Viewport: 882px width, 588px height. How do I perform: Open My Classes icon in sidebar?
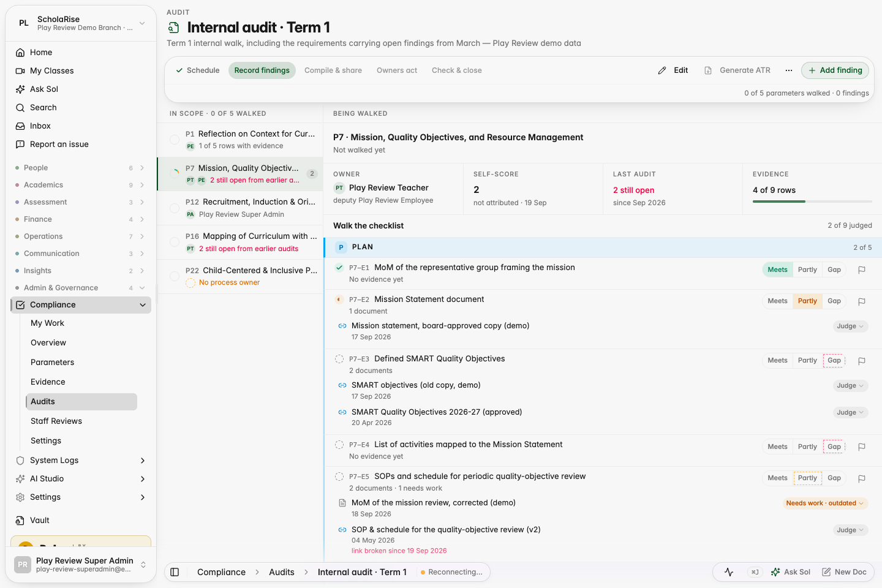tap(20, 71)
